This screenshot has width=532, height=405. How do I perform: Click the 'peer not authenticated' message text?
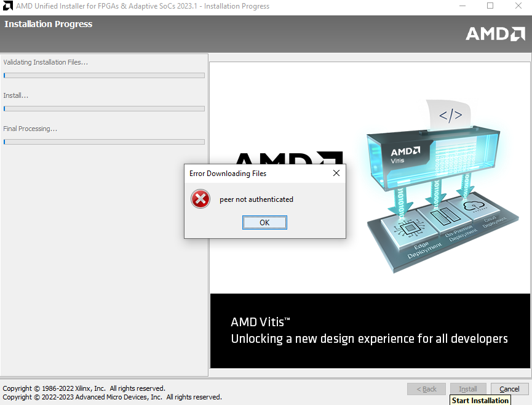256,199
